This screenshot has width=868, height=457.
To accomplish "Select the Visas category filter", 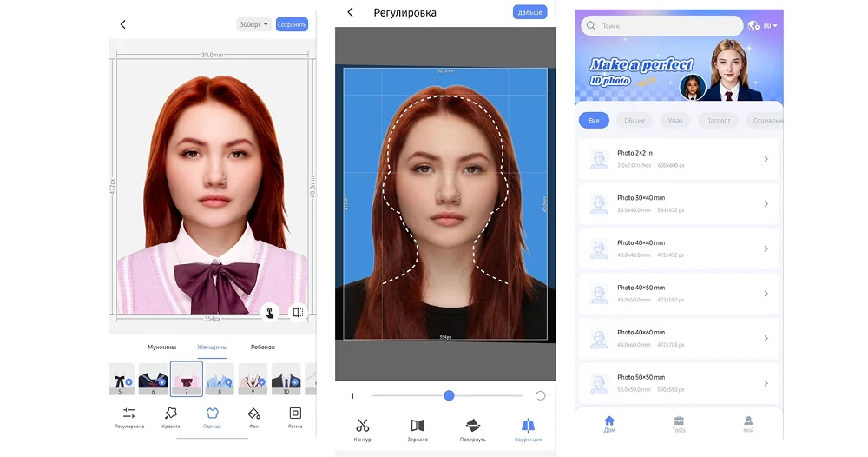I will [x=674, y=120].
